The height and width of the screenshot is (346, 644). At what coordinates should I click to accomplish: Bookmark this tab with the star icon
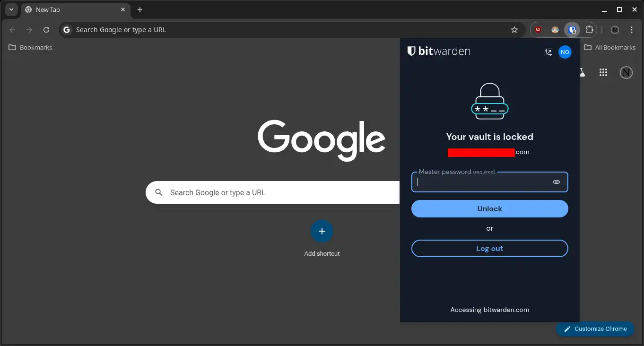(x=514, y=30)
